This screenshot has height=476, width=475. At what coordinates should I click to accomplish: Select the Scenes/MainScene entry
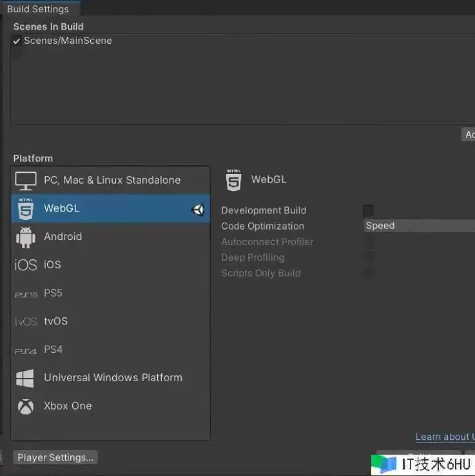pos(68,41)
